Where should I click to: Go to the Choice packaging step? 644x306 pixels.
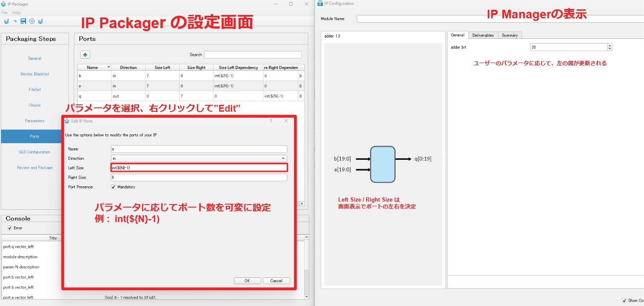[x=35, y=105]
